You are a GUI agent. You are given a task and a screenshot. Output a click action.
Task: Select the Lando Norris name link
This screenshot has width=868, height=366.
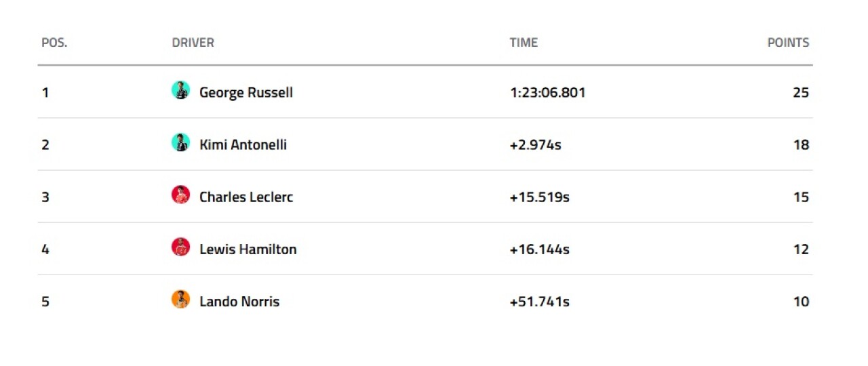[x=239, y=302]
